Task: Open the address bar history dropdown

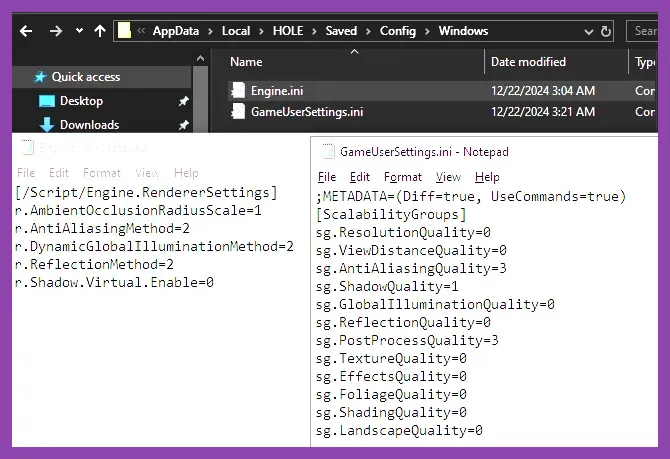Action: 588,32
